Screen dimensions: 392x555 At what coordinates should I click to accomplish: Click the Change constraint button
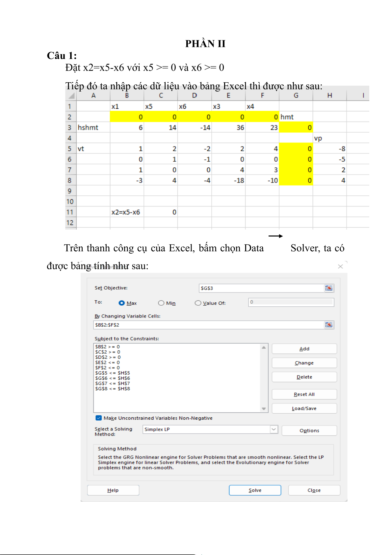point(304,363)
